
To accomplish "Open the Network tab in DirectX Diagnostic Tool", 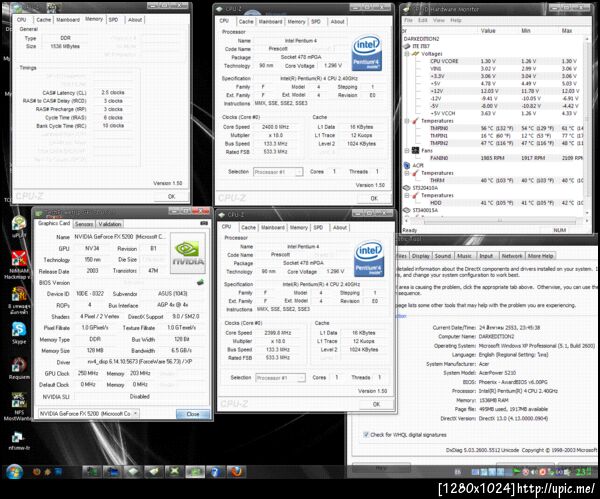I will tap(512, 256).
